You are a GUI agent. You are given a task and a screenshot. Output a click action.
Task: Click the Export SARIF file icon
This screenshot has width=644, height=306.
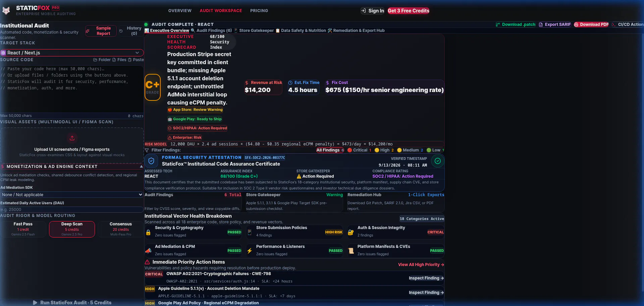tap(541, 25)
